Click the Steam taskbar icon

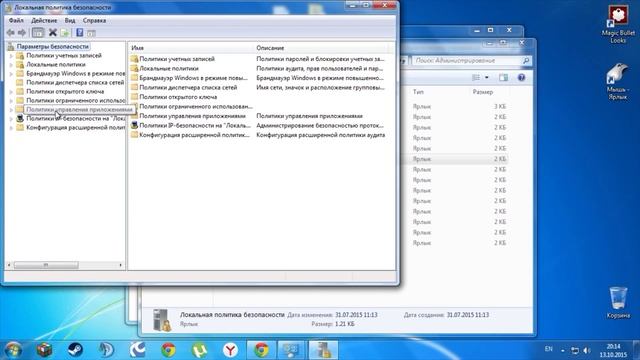click(75, 350)
